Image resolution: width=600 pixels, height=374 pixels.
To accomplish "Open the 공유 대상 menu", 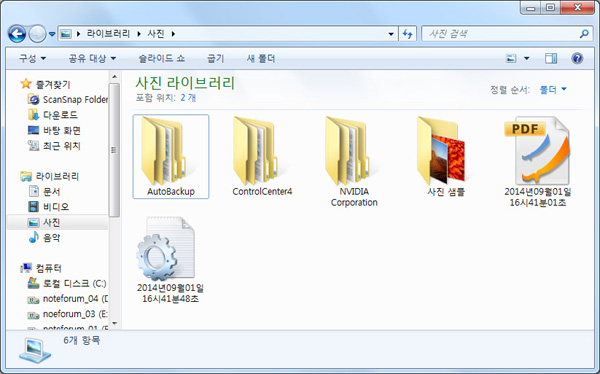I will coord(92,59).
